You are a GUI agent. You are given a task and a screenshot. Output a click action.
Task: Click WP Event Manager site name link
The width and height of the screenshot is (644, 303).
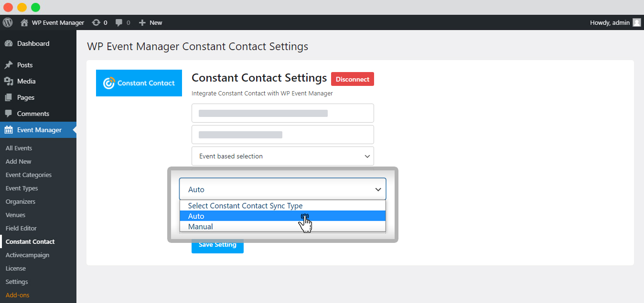tap(58, 22)
